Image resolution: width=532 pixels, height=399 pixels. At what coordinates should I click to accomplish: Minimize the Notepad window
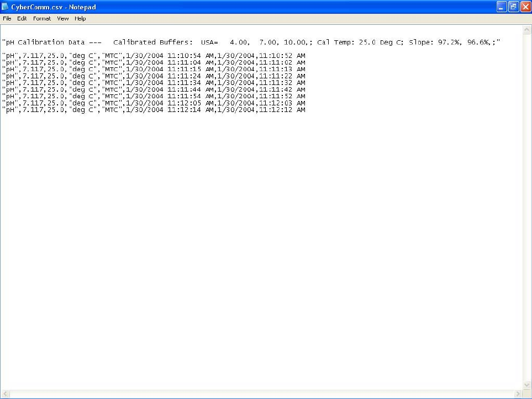click(501, 7)
